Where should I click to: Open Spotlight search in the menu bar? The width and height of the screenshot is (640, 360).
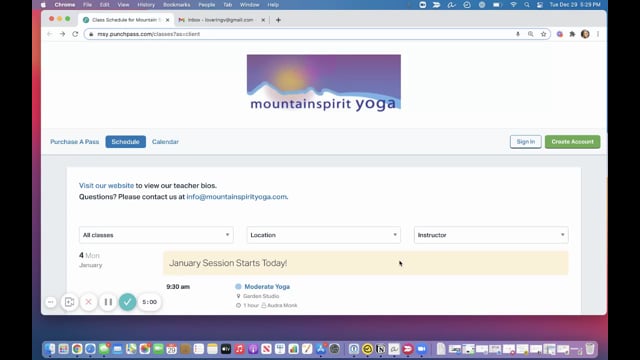(527, 4)
